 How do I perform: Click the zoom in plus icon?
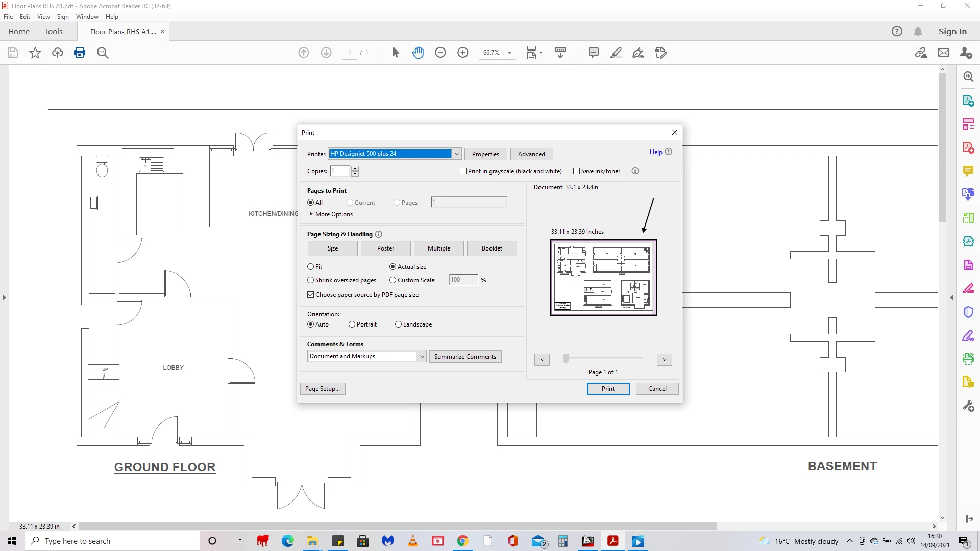[x=463, y=53]
